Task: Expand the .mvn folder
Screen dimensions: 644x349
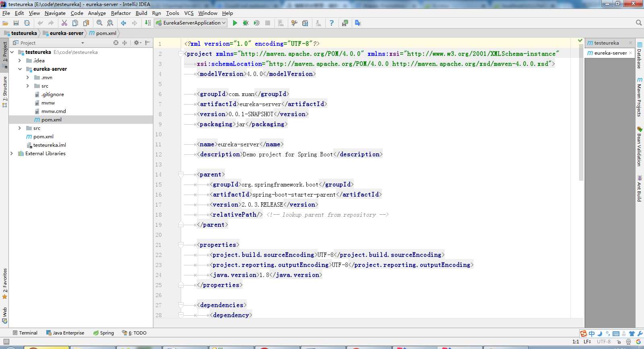Action: (27, 78)
